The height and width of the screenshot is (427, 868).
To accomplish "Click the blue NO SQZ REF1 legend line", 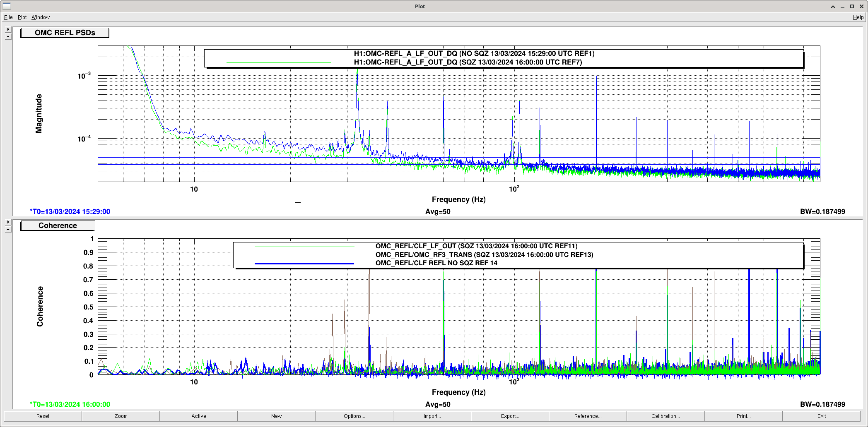I will [x=279, y=54].
